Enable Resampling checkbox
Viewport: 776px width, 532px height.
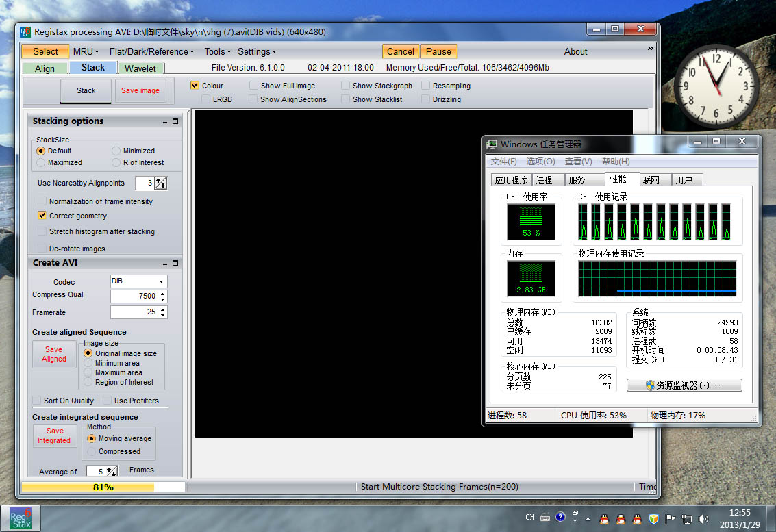pos(425,86)
